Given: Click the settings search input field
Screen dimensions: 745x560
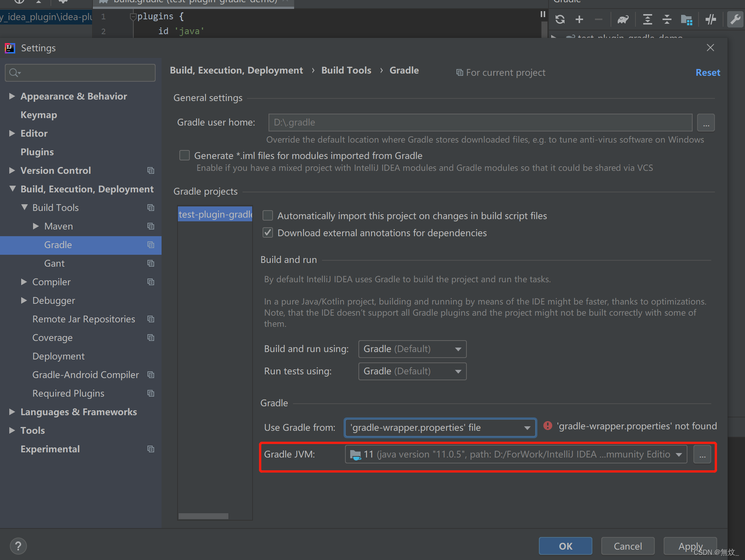Looking at the screenshot, I should pos(80,72).
